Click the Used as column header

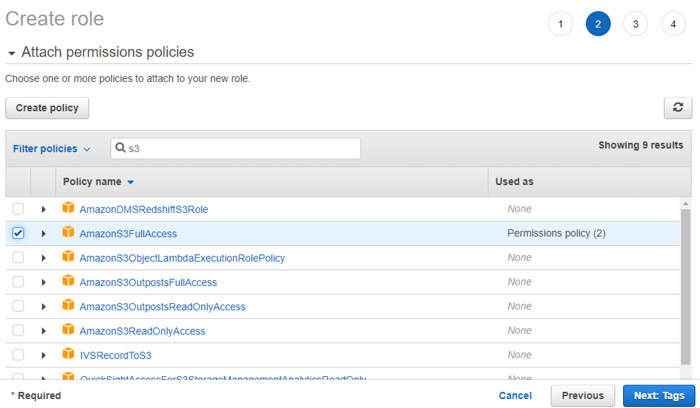pos(514,182)
